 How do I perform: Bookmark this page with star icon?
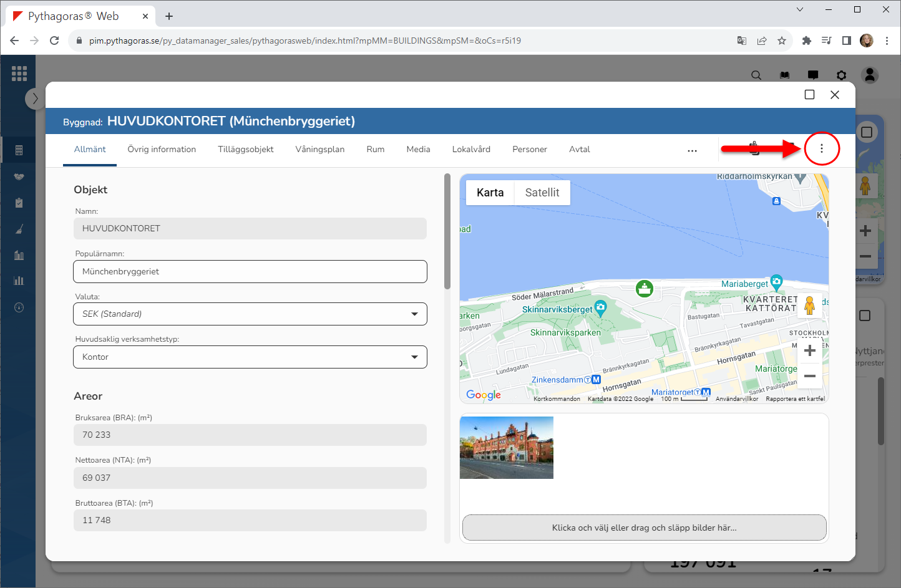pyautogui.click(x=781, y=41)
